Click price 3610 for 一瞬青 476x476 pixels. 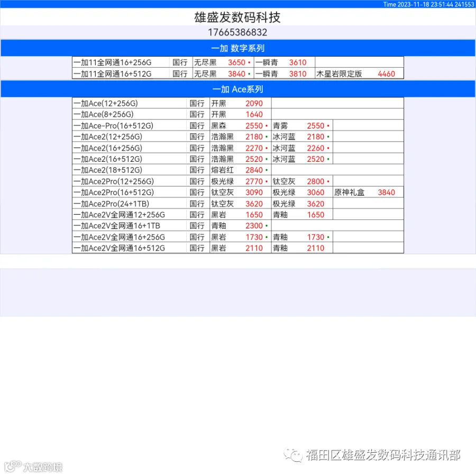(297, 62)
